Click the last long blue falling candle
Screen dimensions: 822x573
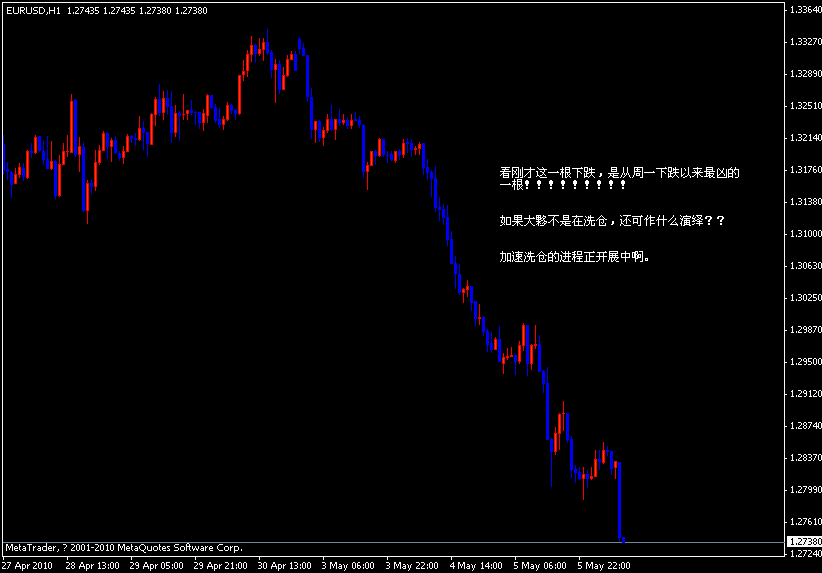(x=620, y=501)
